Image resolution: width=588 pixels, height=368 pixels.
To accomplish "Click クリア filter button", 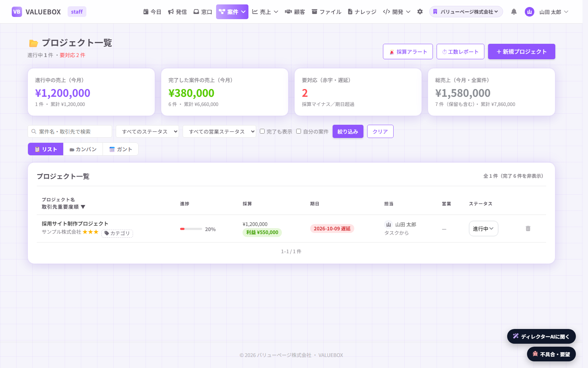I will tap(380, 131).
